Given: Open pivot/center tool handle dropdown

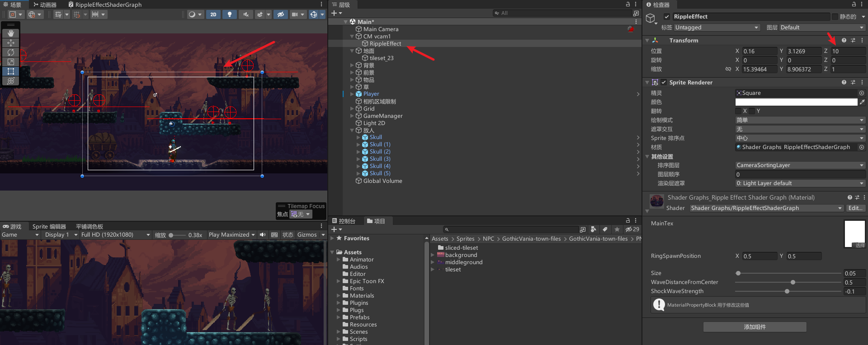Looking at the screenshot, I should click(x=15, y=14).
